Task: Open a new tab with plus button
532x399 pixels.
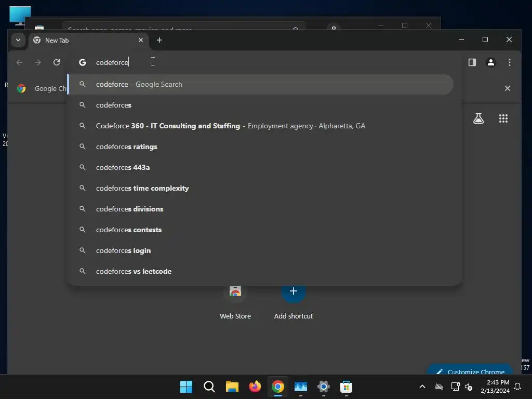Action: point(159,40)
